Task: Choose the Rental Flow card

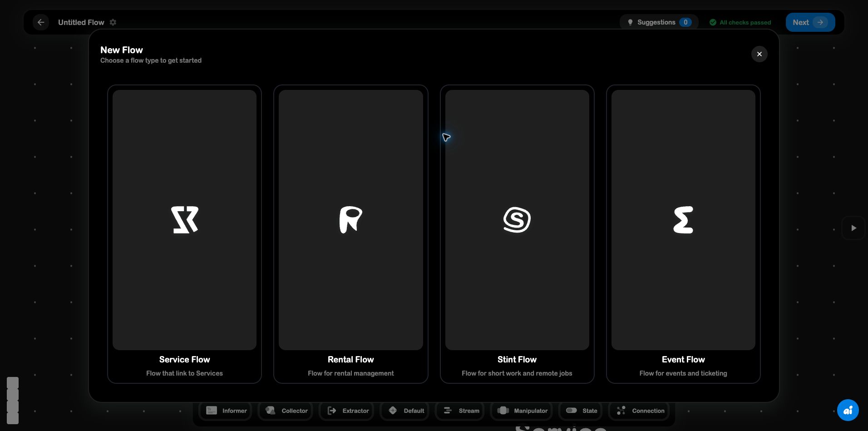Action: (350, 234)
